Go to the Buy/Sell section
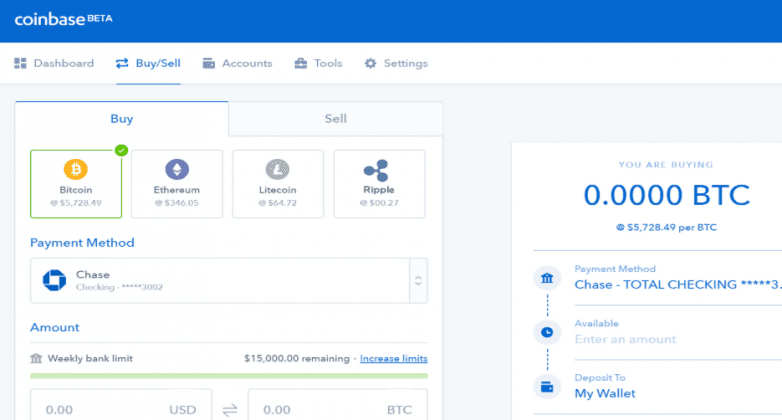782x420 pixels. click(x=149, y=63)
